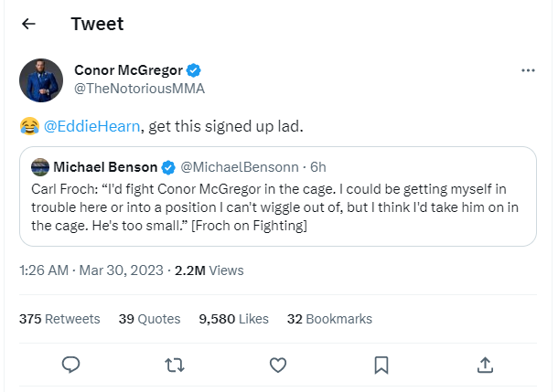The height and width of the screenshot is (392, 558).
Task: Like the tweet with heart icon
Action: coord(278,365)
